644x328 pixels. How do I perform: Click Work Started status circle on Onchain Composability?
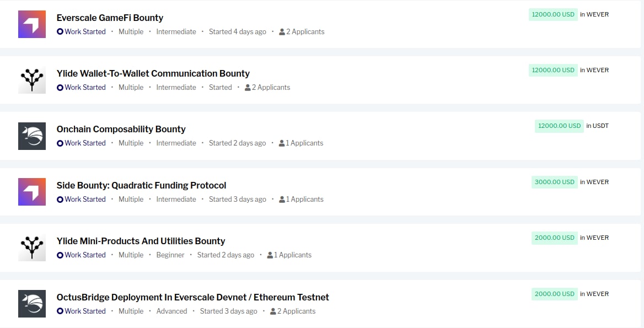click(60, 143)
